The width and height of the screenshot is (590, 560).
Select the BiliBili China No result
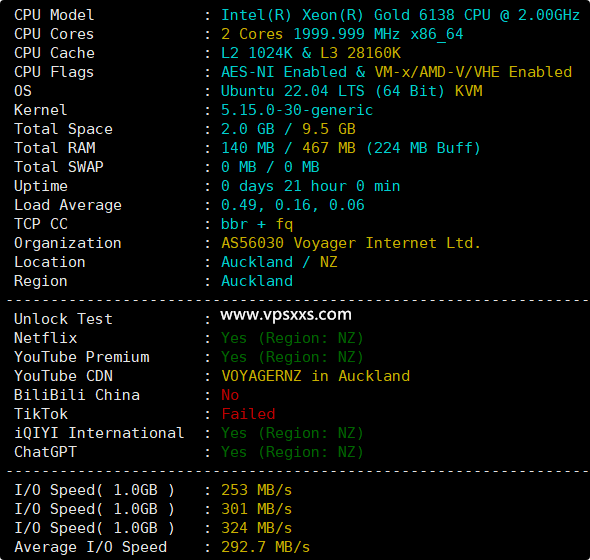click(x=230, y=395)
